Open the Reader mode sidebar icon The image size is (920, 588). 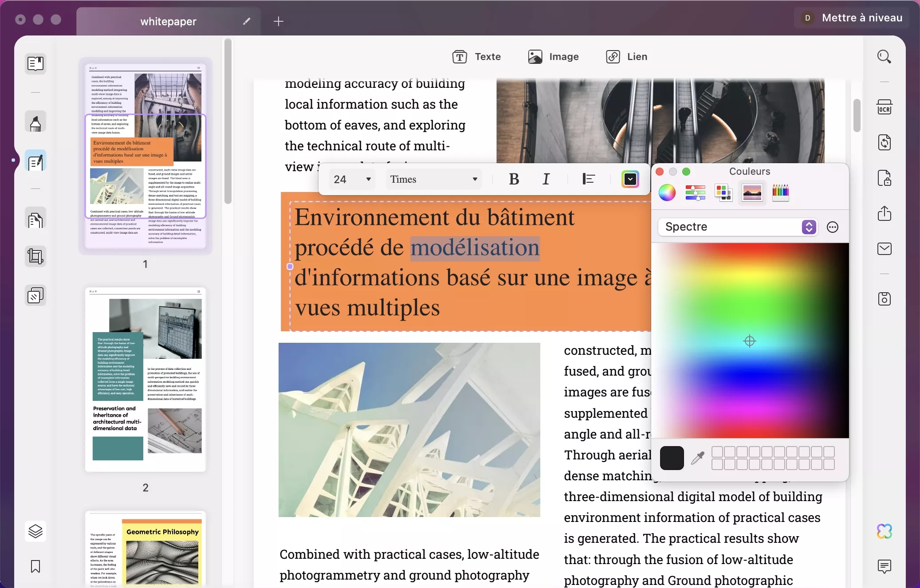click(x=35, y=63)
